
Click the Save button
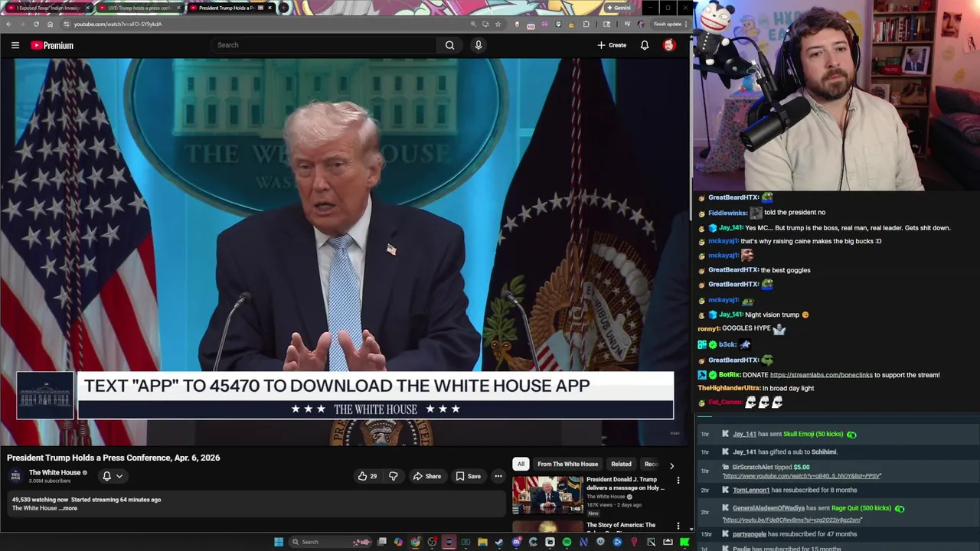(468, 476)
